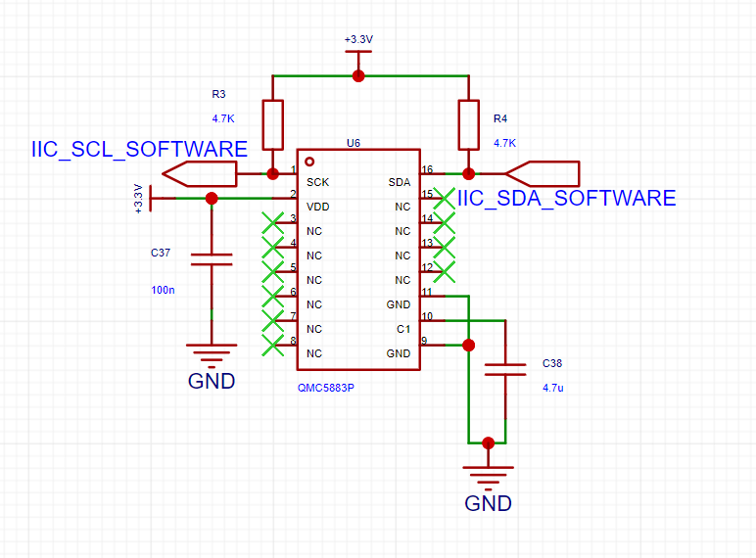Click capacitor C37 symbol
The width and height of the screenshot is (756, 558).
[x=212, y=259]
